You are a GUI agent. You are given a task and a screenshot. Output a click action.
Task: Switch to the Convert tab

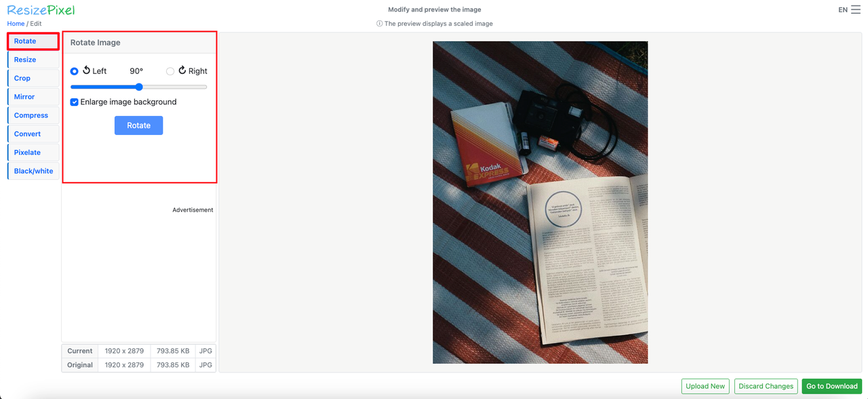[x=33, y=134]
